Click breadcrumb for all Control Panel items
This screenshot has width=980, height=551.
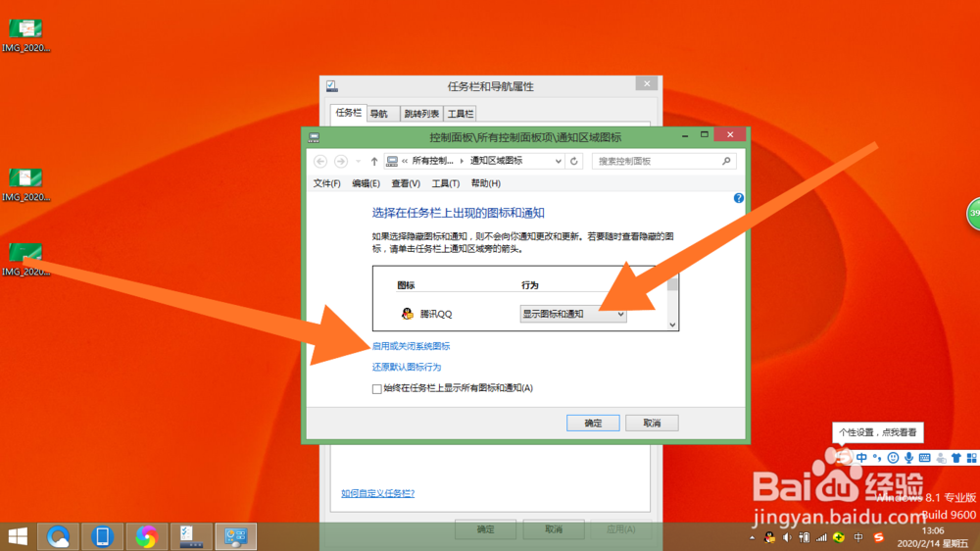[432, 161]
